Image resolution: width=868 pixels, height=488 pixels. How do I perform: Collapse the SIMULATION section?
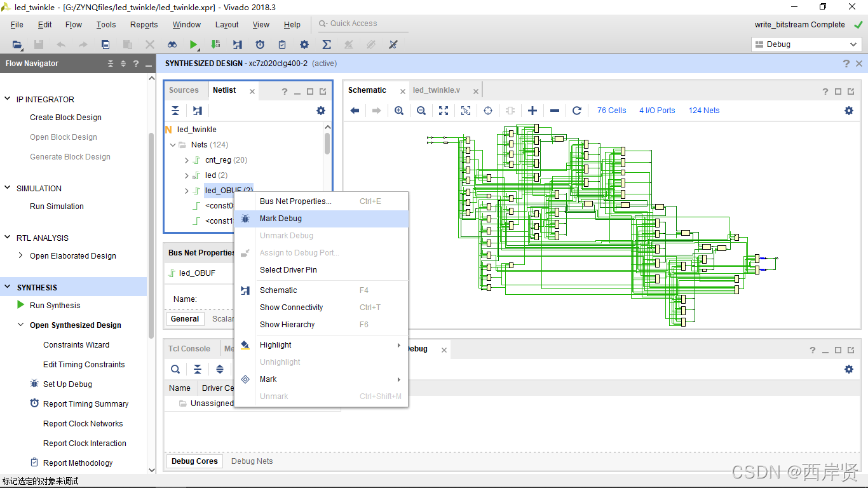click(8, 188)
